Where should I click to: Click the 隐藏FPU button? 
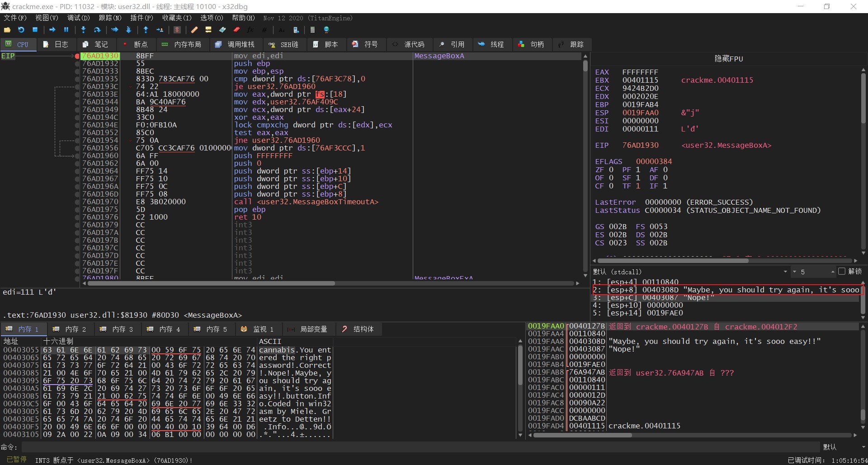click(728, 59)
